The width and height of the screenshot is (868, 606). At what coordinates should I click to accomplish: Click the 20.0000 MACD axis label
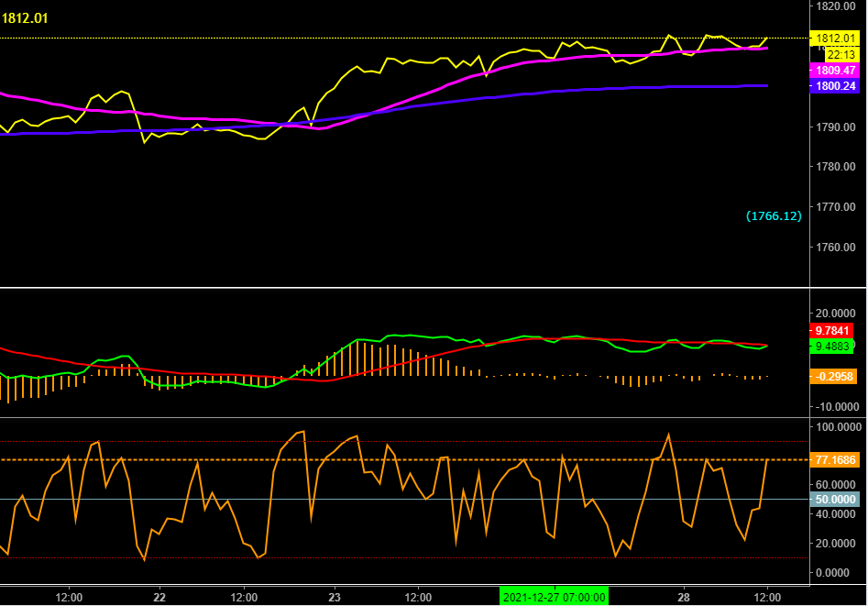[836, 314]
